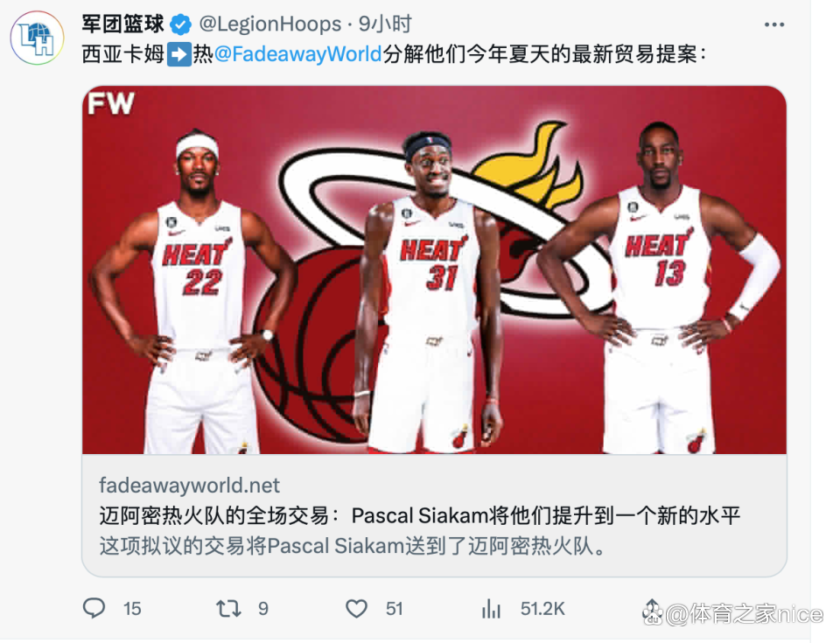
Task: Click the blue verified badge
Action: [x=181, y=24]
